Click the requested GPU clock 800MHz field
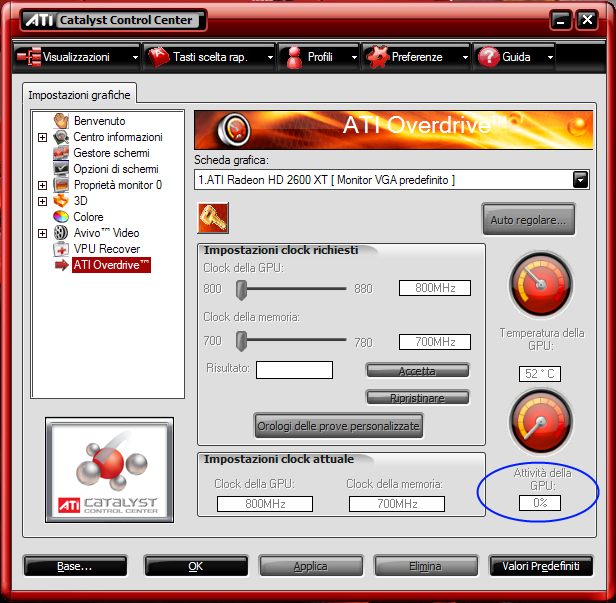The image size is (616, 603). click(435, 288)
